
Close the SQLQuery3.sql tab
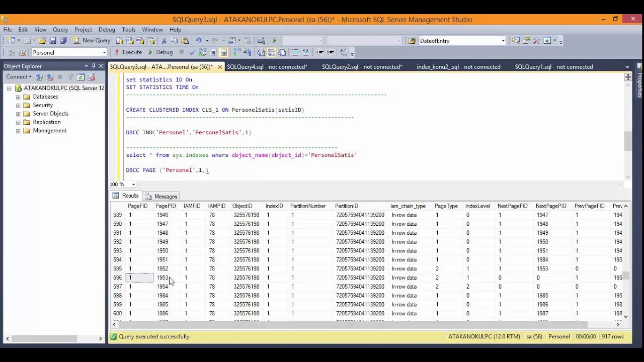(x=220, y=67)
